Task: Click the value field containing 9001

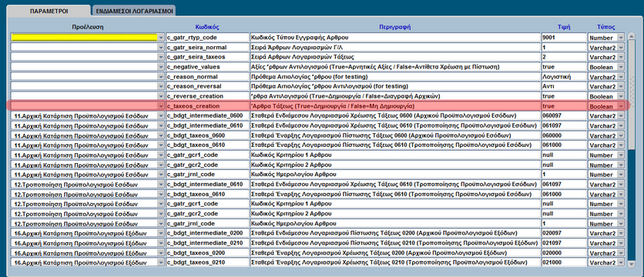Action: click(564, 38)
